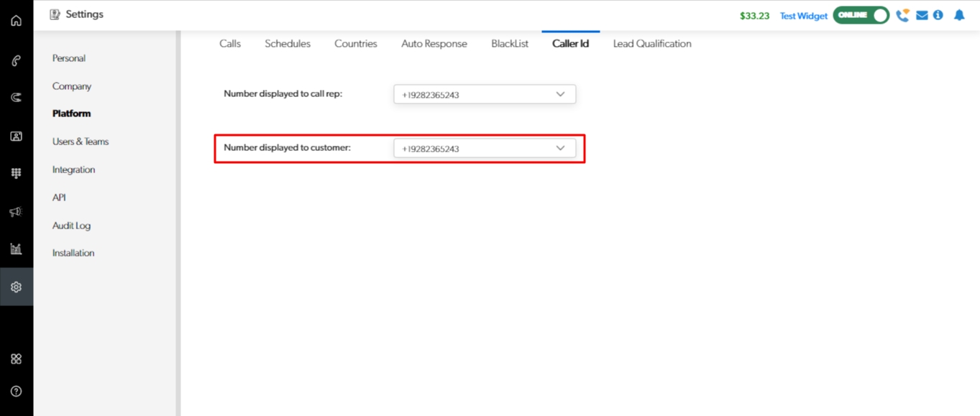This screenshot has width=980, height=416.
Task: Open the BlackList tab
Action: [510, 44]
